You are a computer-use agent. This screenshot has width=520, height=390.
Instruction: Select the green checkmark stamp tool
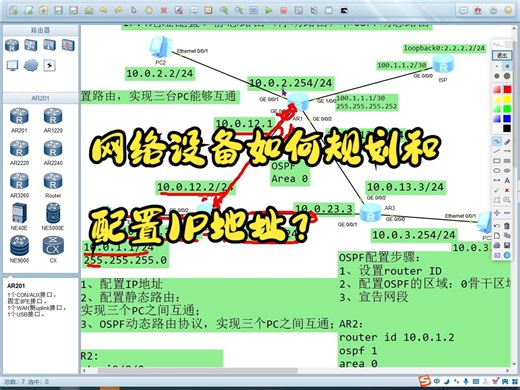click(497, 190)
